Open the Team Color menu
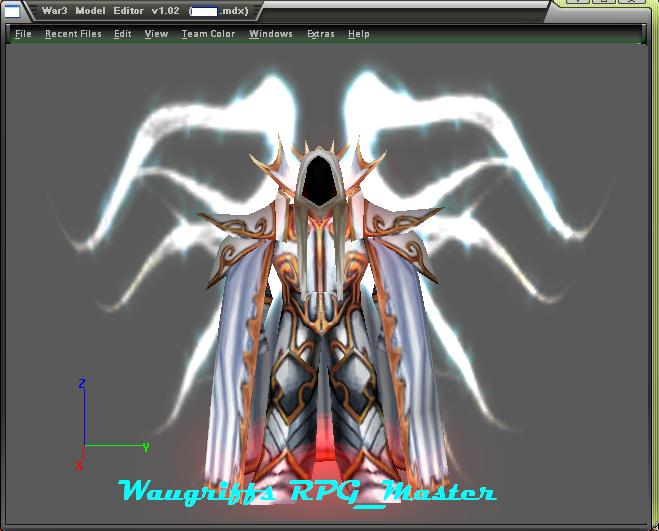Viewport: 659px width, 531px height. tap(208, 34)
